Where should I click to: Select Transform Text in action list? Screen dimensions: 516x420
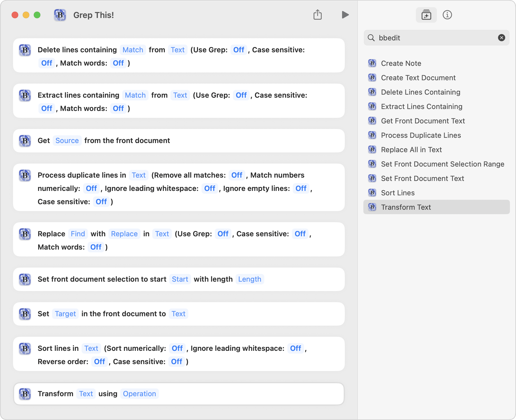(x=436, y=207)
